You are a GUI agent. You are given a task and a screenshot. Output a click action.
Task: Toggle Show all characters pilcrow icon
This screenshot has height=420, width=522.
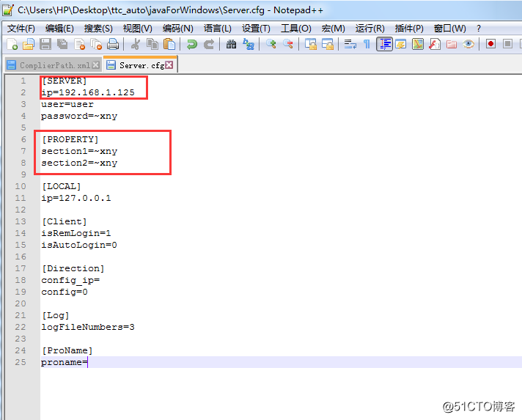tap(367, 44)
